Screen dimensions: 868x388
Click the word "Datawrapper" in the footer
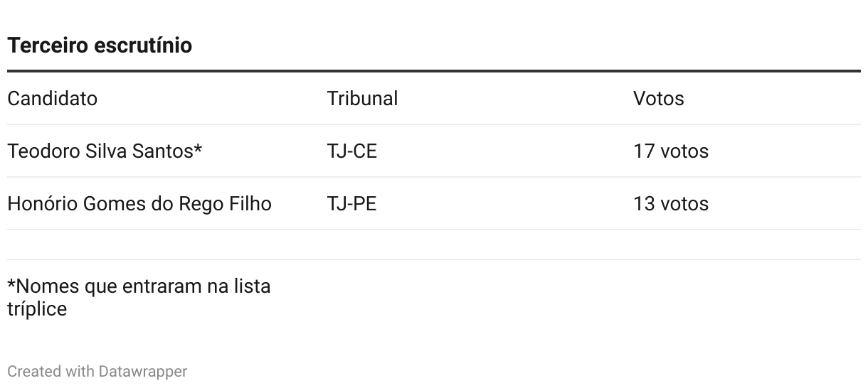click(143, 371)
